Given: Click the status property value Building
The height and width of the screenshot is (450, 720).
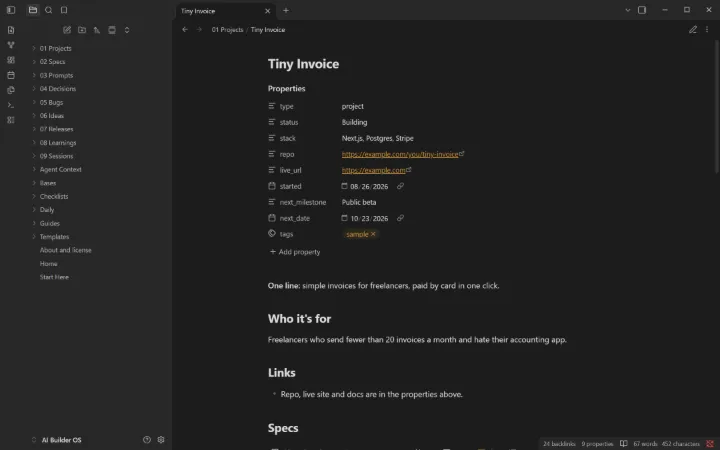Looking at the screenshot, I should coord(354,122).
